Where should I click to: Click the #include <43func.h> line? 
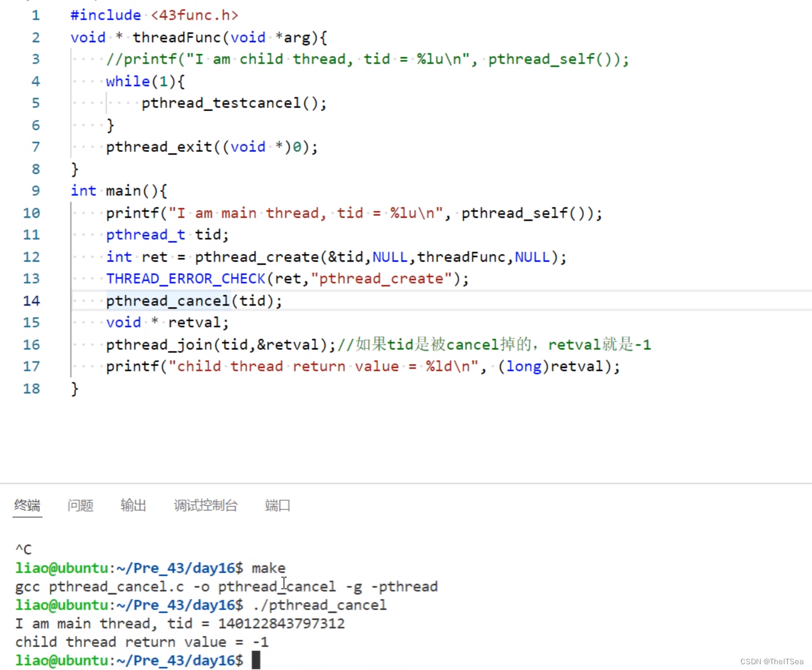click(x=154, y=15)
